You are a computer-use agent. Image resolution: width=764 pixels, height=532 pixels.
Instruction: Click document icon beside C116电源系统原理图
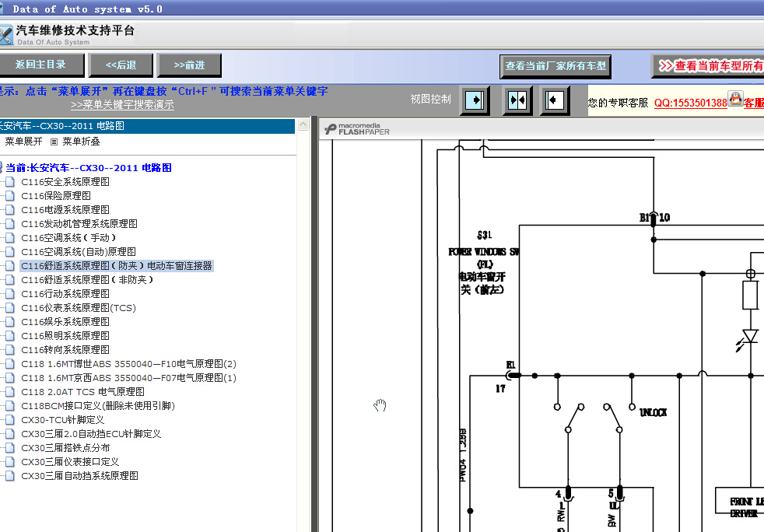click(10, 210)
